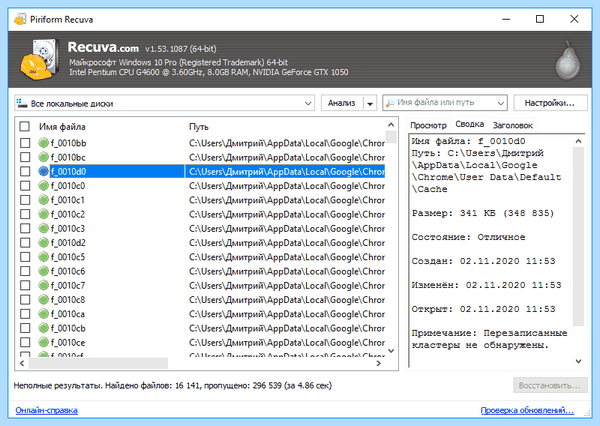
Task: Click the scan results status bar text
Action: tap(173, 385)
